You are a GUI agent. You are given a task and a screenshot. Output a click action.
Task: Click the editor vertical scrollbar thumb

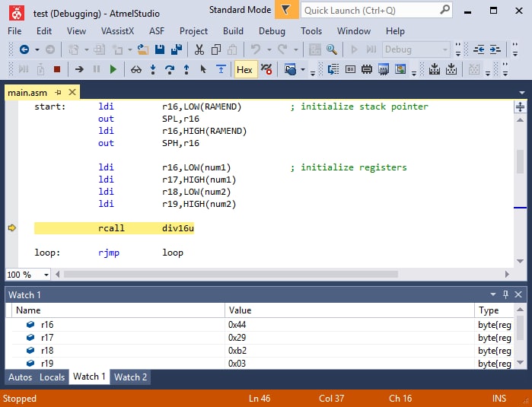pyautogui.click(x=520, y=161)
